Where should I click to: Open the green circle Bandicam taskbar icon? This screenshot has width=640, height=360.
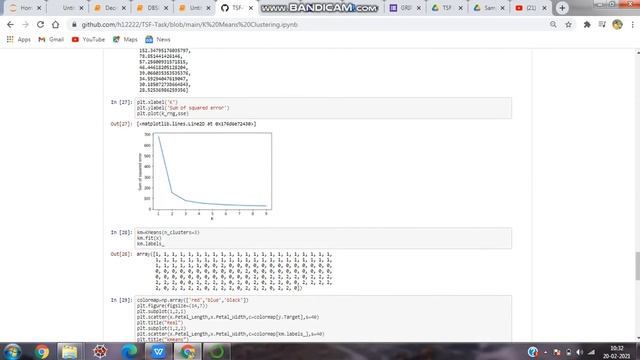(x=216, y=351)
